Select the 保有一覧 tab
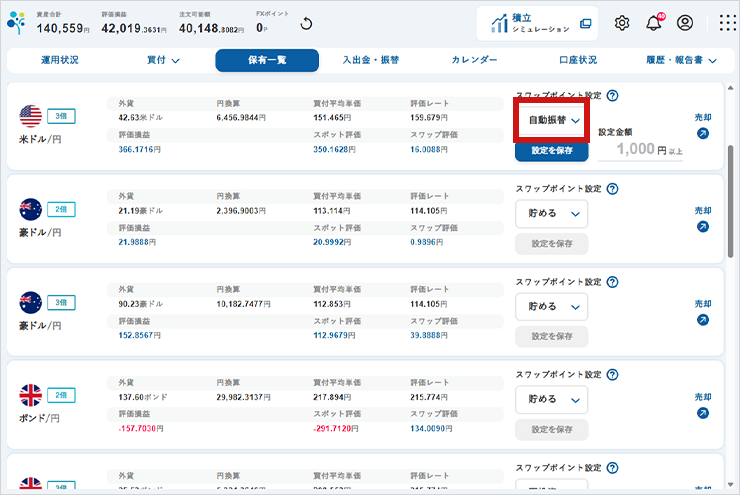The height and width of the screenshot is (495, 740). 267,60
